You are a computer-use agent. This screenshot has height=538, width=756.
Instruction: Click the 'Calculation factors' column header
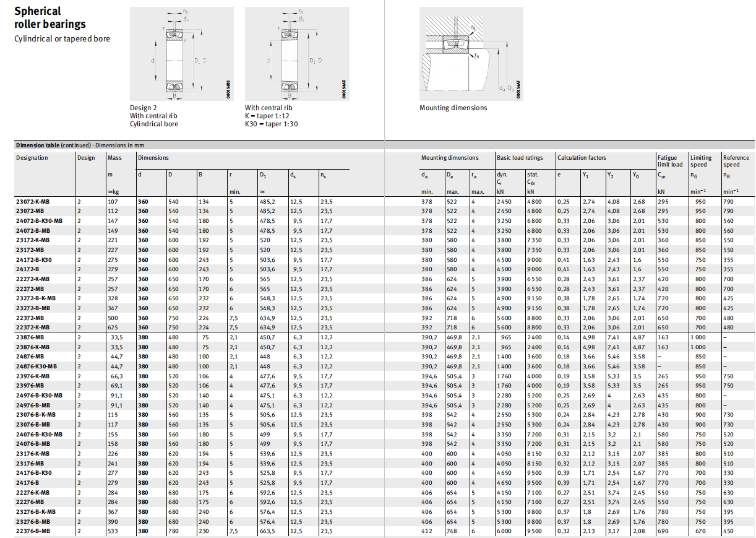click(582, 158)
